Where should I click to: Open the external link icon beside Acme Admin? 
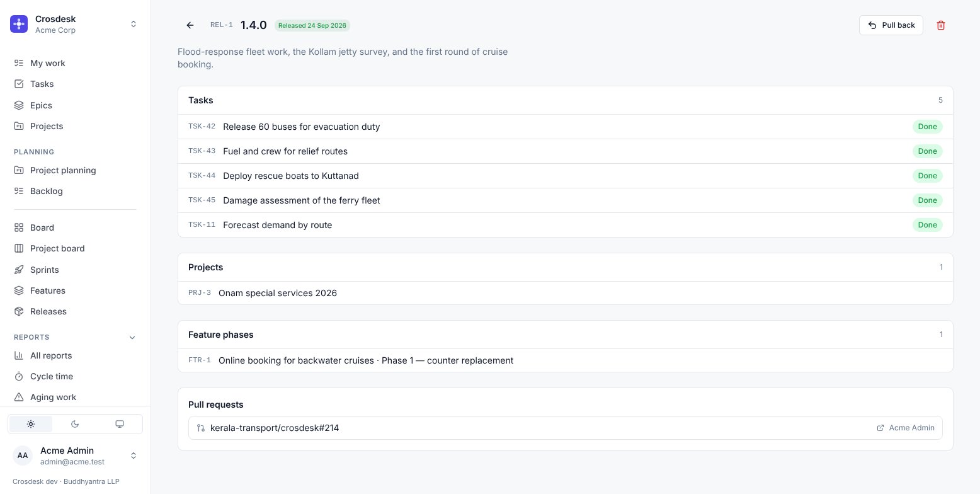point(880,428)
